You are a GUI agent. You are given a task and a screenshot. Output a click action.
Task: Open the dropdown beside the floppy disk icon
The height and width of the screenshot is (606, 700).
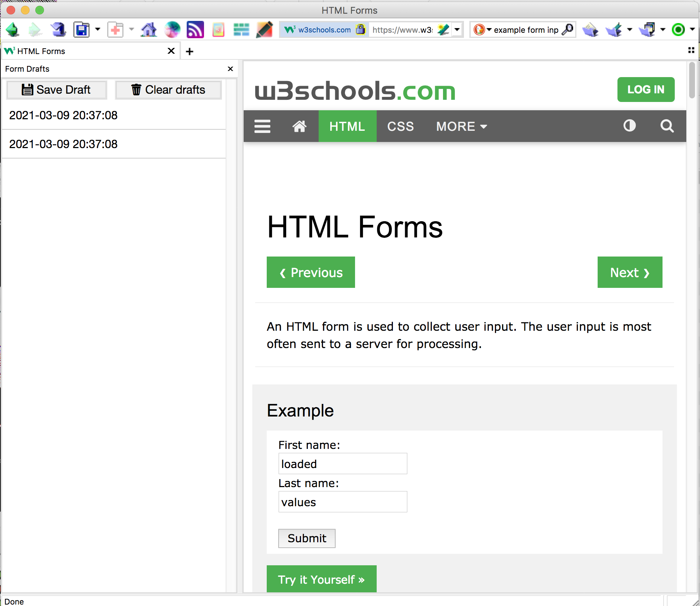tap(98, 30)
